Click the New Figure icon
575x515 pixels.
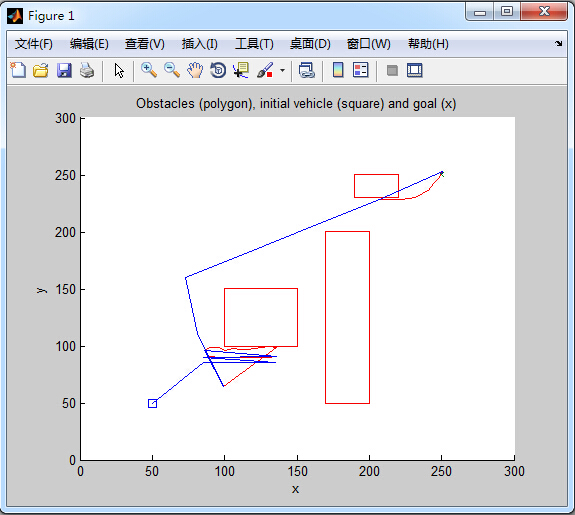click(x=18, y=70)
